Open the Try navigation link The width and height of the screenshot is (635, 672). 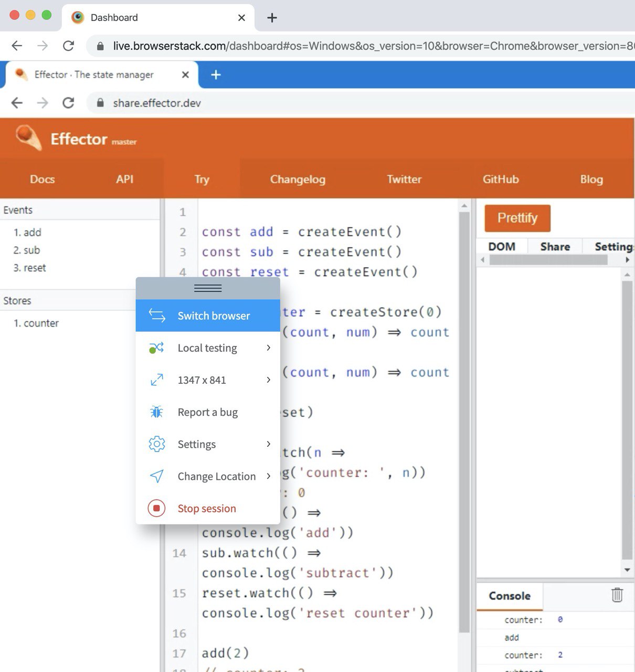[x=202, y=179]
